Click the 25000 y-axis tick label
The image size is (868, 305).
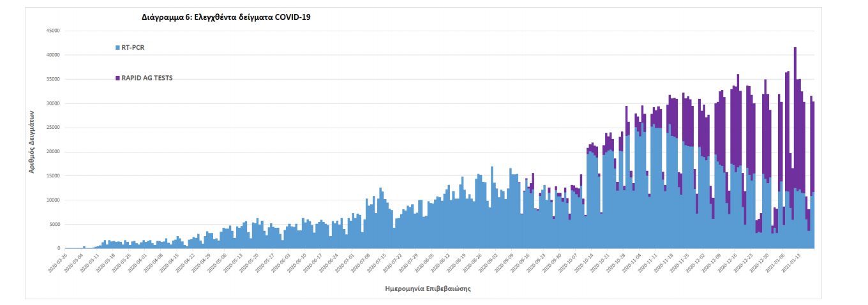click(52, 128)
